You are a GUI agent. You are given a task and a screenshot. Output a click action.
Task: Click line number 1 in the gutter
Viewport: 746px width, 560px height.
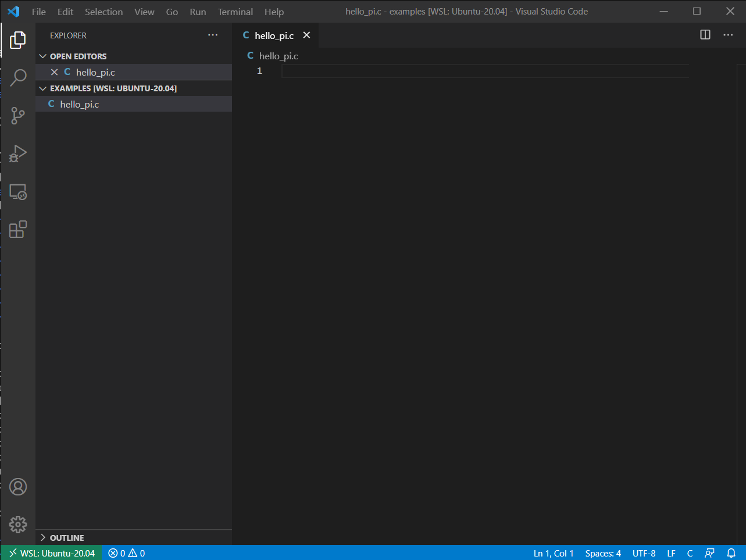point(259,71)
